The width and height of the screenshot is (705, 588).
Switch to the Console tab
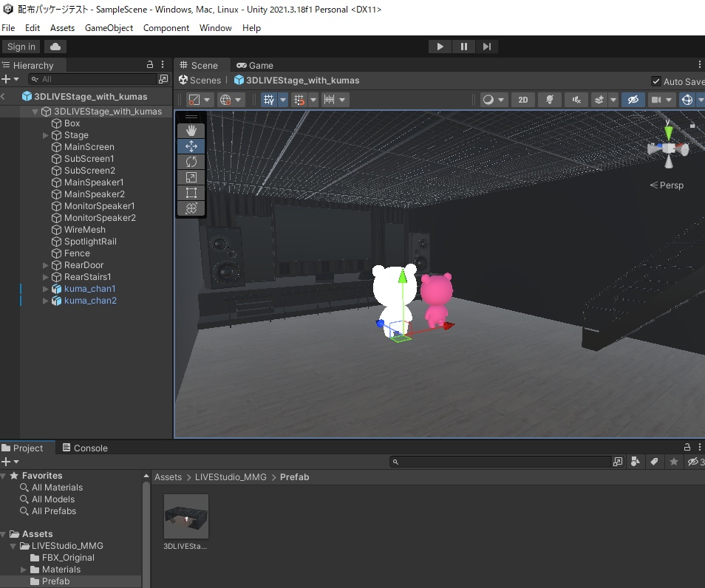(85, 448)
